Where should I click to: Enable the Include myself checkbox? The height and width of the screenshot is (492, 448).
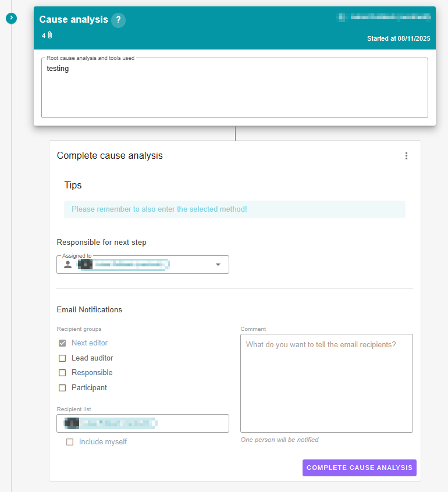[70, 442]
